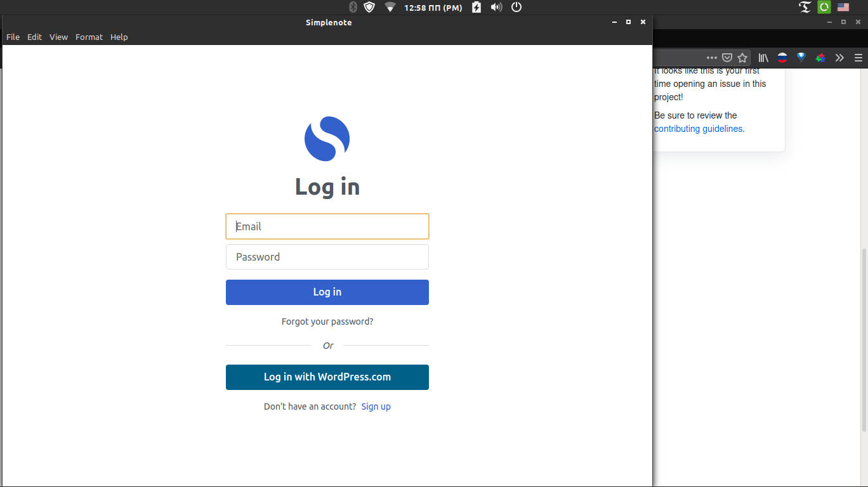868x487 pixels.
Task: Open the battery power indicator
Action: (x=477, y=7)
